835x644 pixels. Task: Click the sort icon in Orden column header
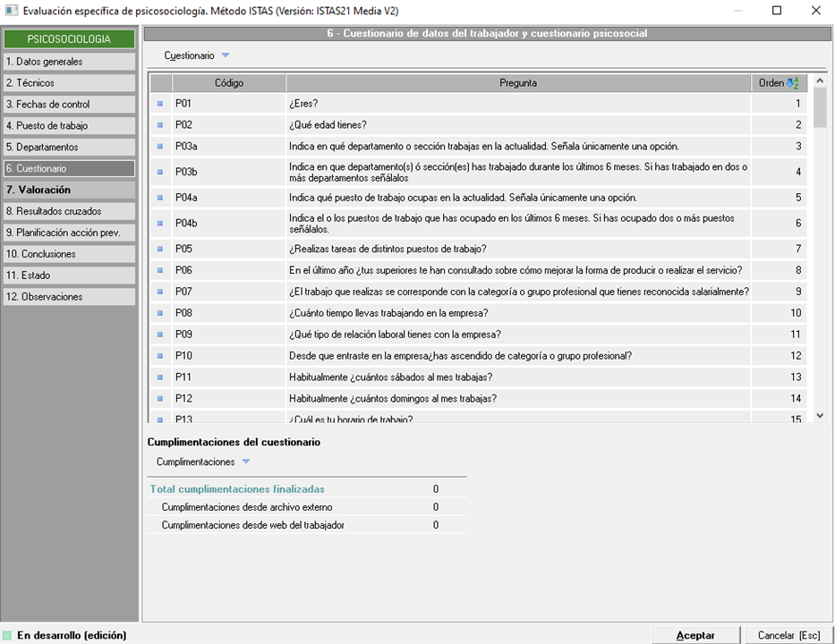tap(792, 83)
